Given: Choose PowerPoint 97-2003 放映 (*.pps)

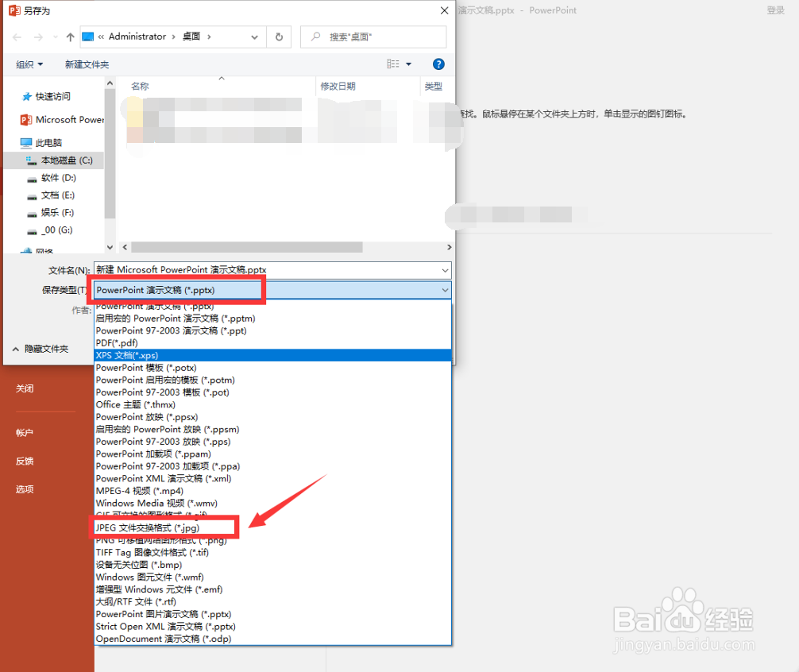Looking at the screenshot, I should [272, 442].
